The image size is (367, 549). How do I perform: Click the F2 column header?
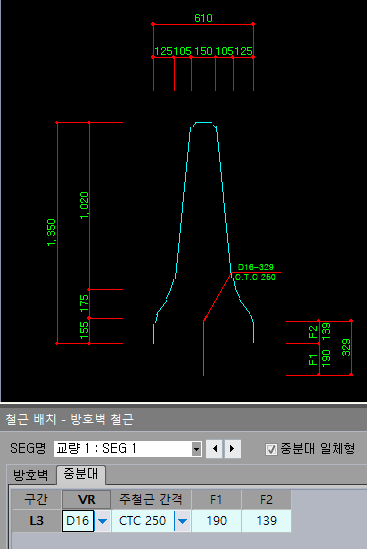pos(266,500)
